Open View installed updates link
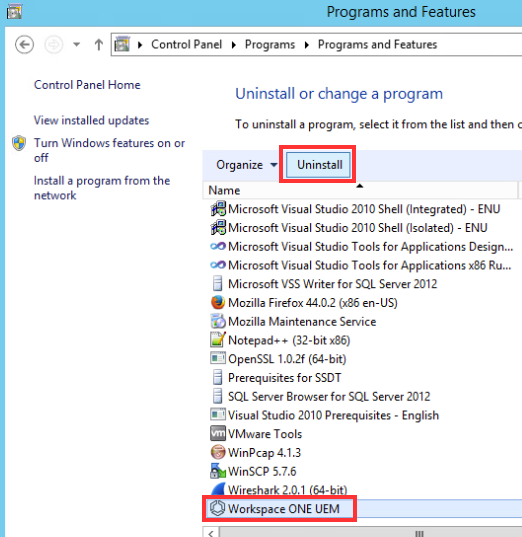Viewport: 522px width, 537px height. [x=91, y=120]
